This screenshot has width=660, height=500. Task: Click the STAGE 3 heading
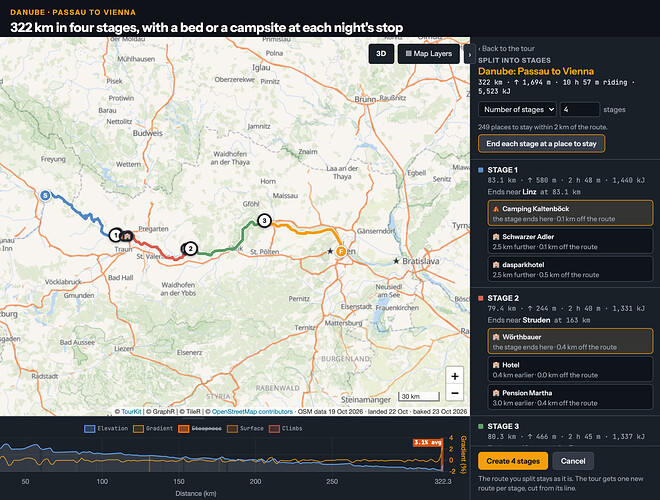coord(503,426)
